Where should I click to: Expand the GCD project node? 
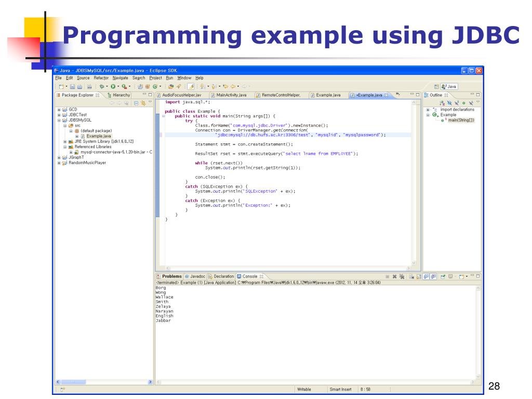click(x=59, y=110)
